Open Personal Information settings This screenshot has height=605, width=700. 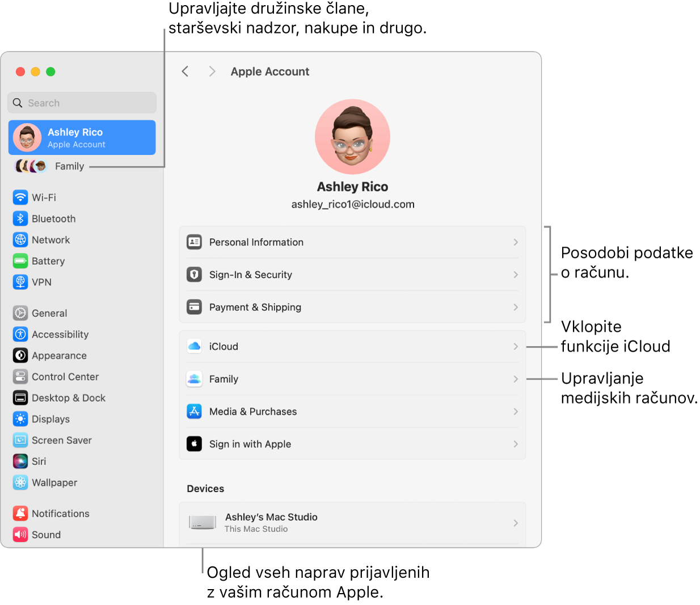click(352, 242)
